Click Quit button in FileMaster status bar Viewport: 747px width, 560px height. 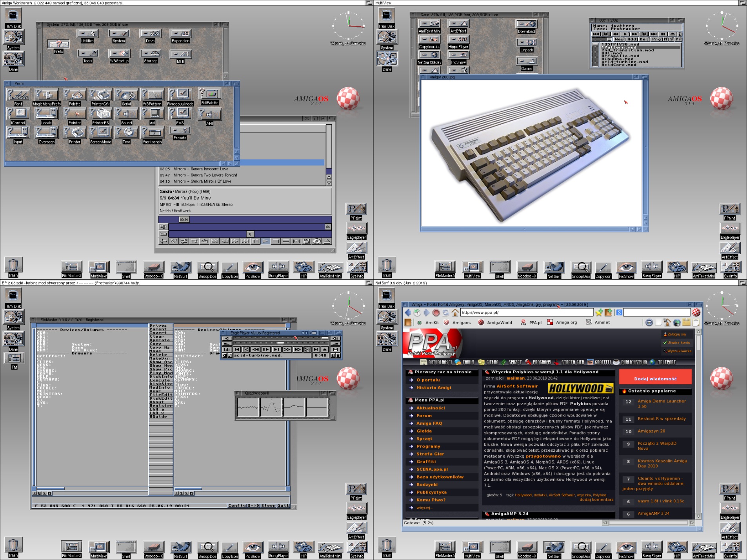[x=283, y=505]
